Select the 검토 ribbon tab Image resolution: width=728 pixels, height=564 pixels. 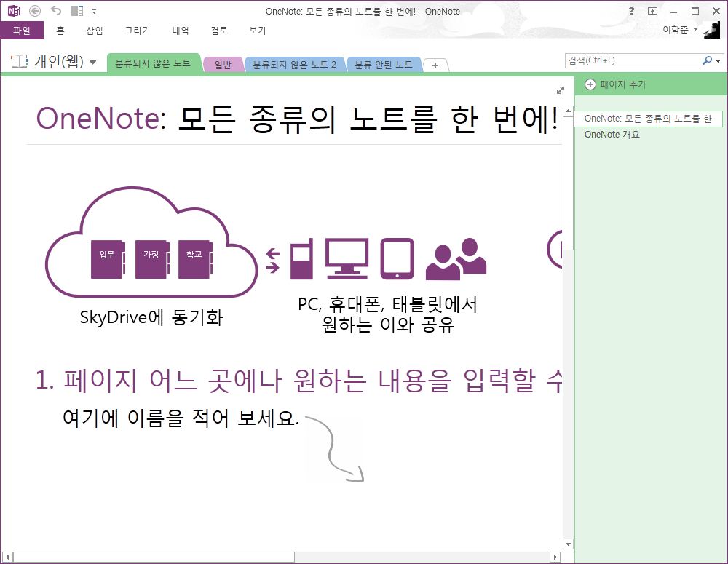click(x=218, y=31)
